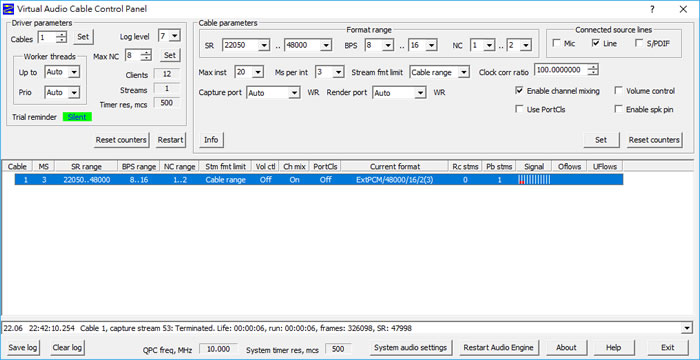The height and width of the screenshot is (360, 700).
Task: Click the green Silent trial reminder indicator
Action: (77, 117)
